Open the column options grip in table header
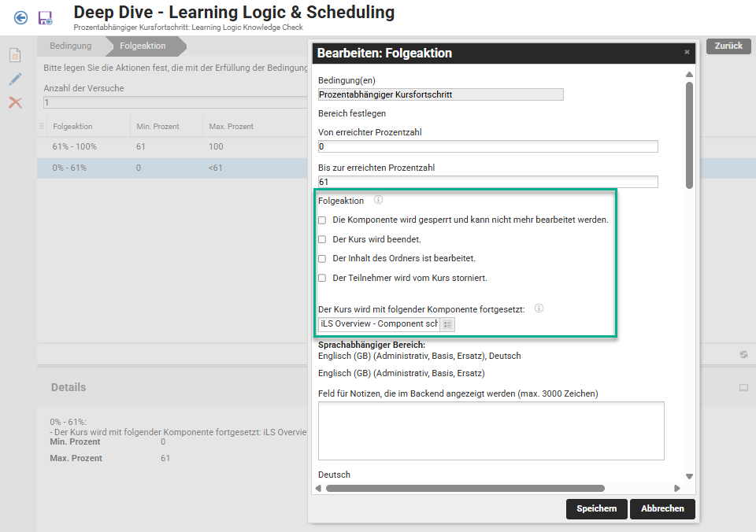756x532 pixels. pos(42,126)
